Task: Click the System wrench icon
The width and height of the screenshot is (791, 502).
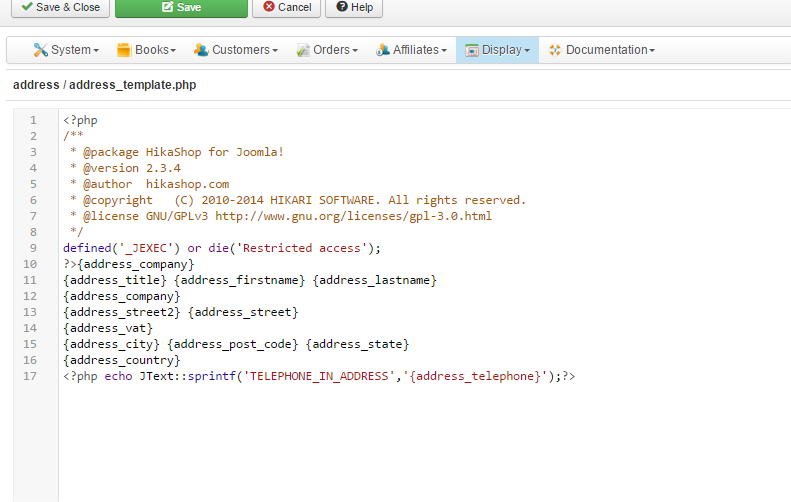Action: tap(40, 50)
